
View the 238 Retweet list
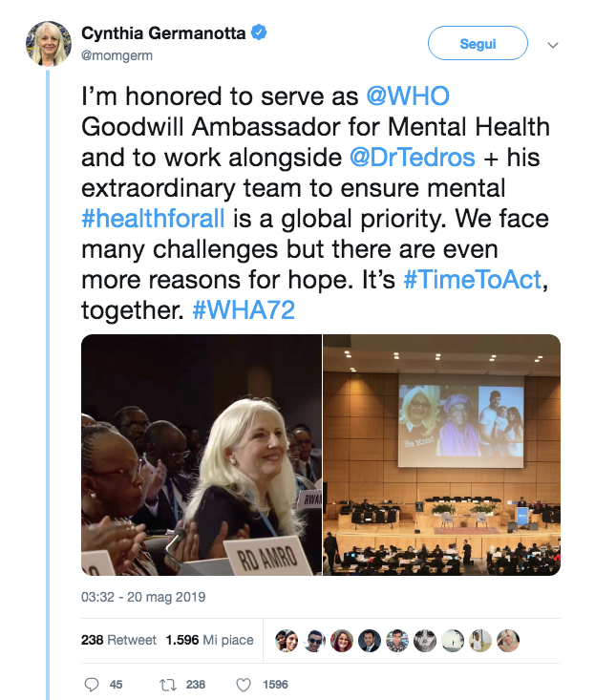(118, 640)
